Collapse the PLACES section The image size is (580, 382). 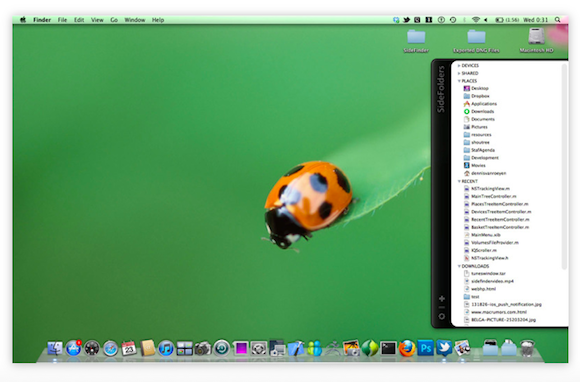pyautogui.click(x=459, y=81)
